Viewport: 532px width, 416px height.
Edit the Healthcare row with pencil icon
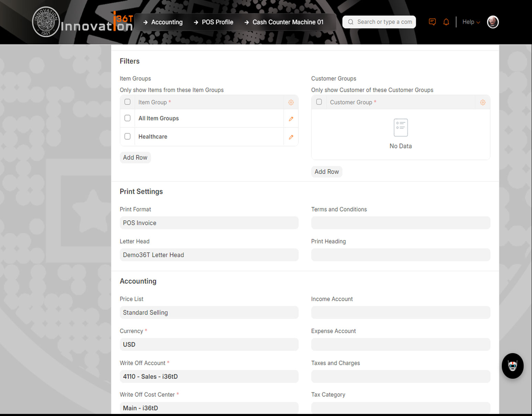[x=291, y=137]
